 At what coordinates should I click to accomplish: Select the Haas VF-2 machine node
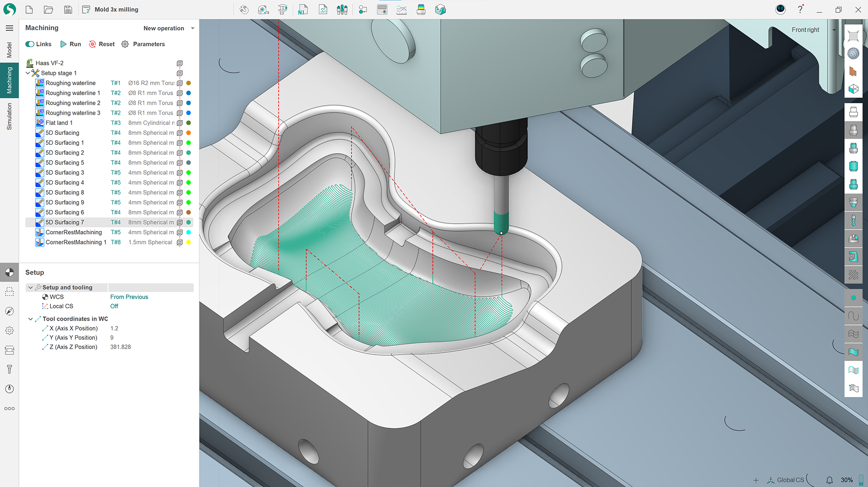click(49, 63)
